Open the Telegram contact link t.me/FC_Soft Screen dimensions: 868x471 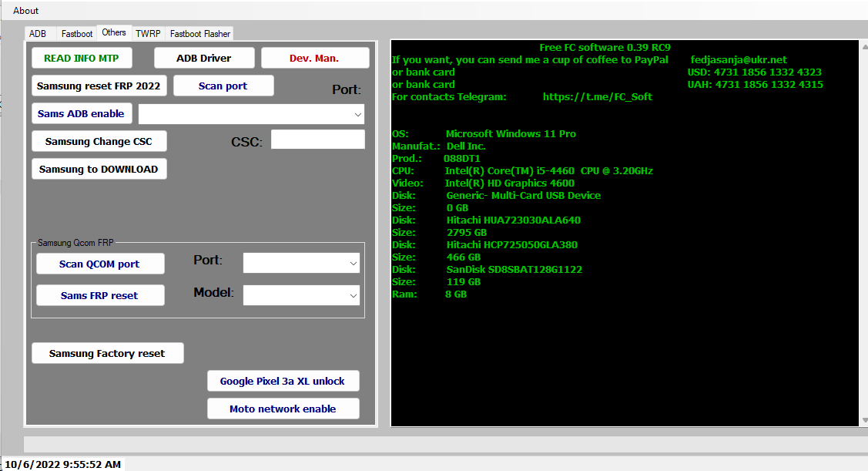(x=598, y=96)
